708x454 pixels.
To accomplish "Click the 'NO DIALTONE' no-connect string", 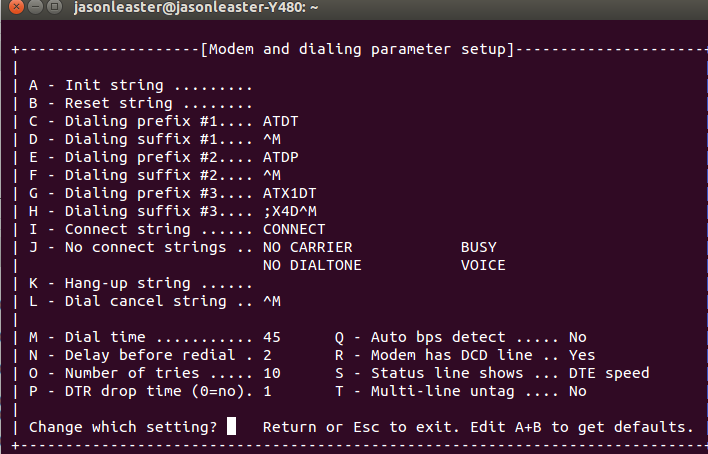I will point(312,265).
